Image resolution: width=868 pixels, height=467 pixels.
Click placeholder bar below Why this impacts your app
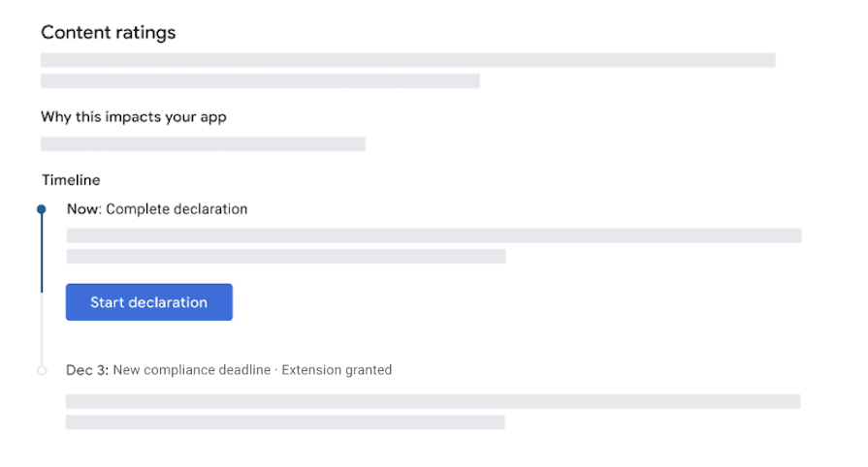tap(203, 143)
